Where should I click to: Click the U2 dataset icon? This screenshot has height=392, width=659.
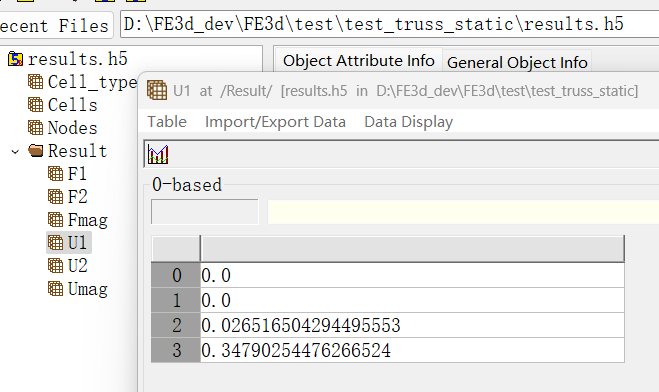click(x=55, y=266)
